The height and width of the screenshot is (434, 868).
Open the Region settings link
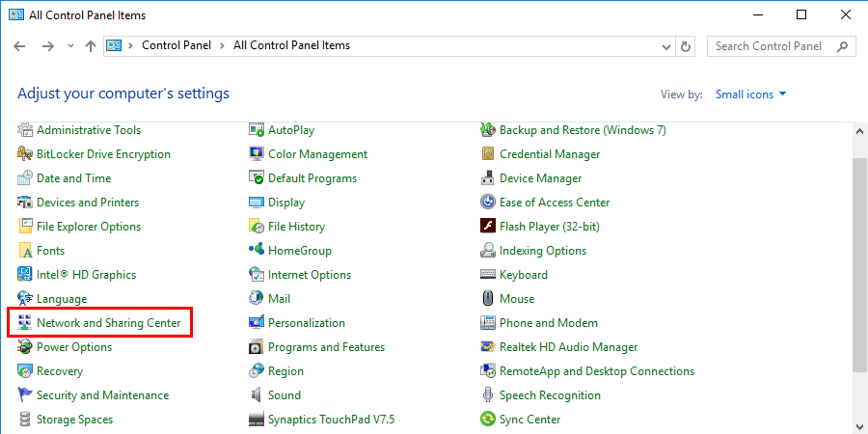[285, 371]
